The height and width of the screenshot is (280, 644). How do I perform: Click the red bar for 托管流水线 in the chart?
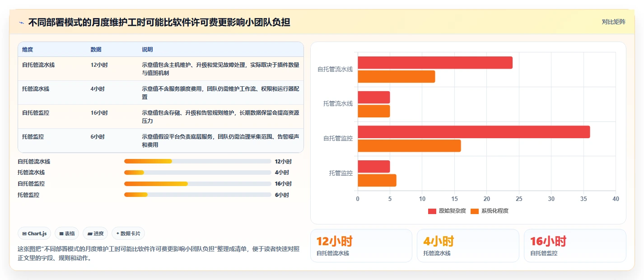373,97
